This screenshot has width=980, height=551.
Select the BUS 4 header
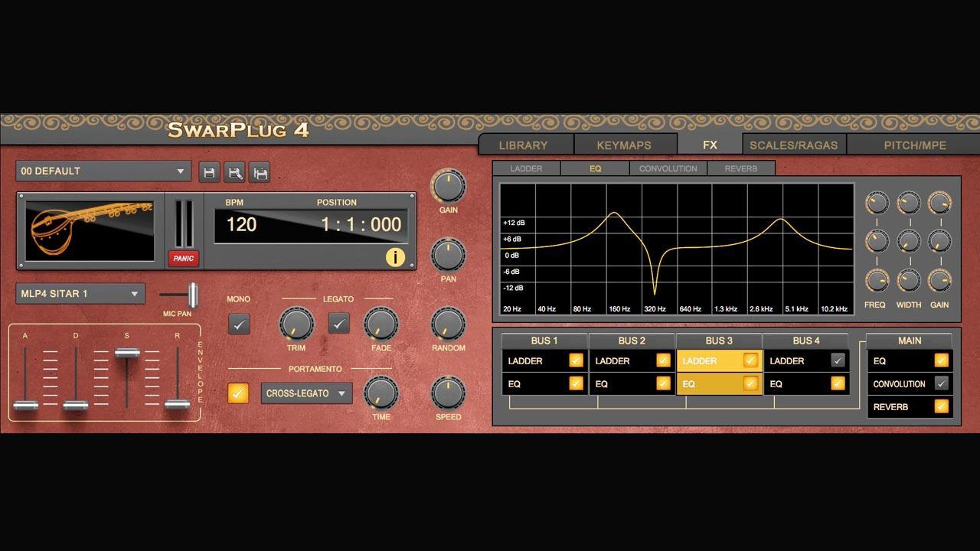tap(806, 341)
